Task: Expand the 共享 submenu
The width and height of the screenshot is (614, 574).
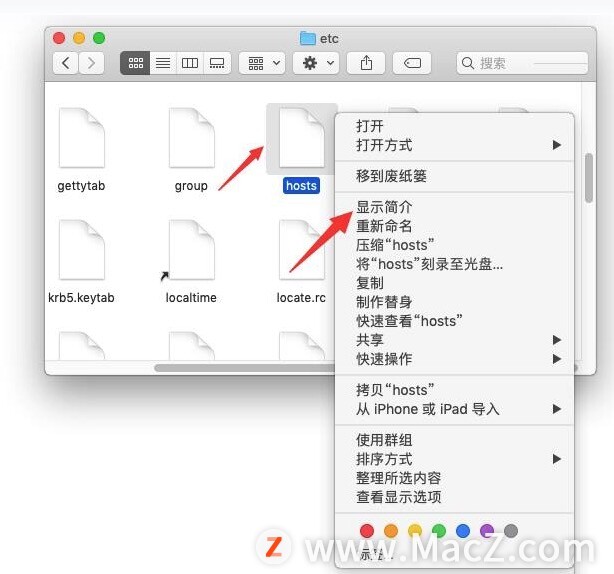Action: (x=454, y=340)
